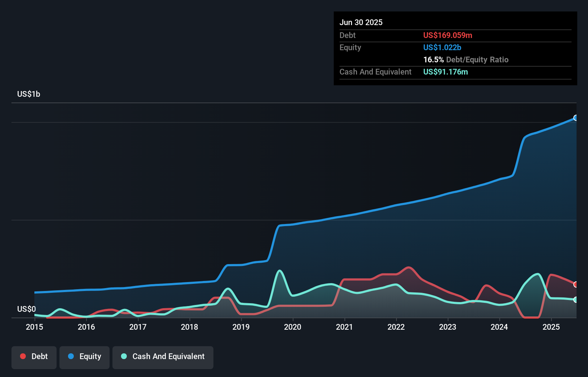
Task: Select the 2019 year label on the axis
Action: pyautogui.click(x=241, y=327)
